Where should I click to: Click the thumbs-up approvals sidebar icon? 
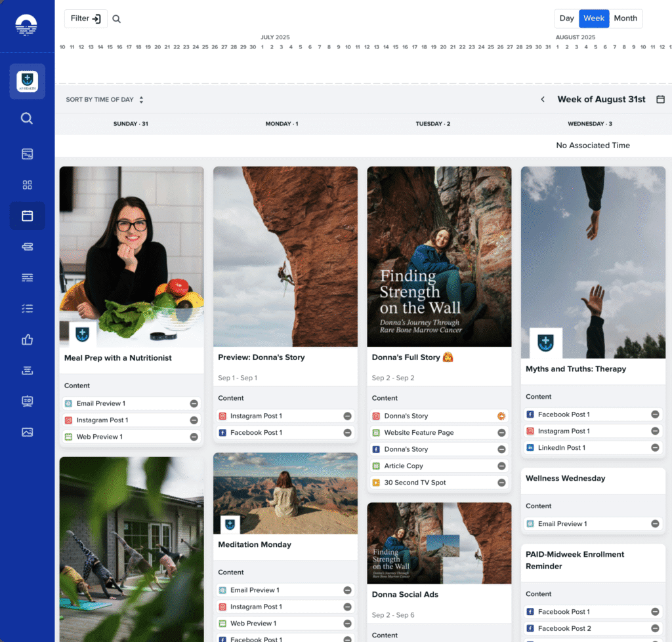(27, 340)
